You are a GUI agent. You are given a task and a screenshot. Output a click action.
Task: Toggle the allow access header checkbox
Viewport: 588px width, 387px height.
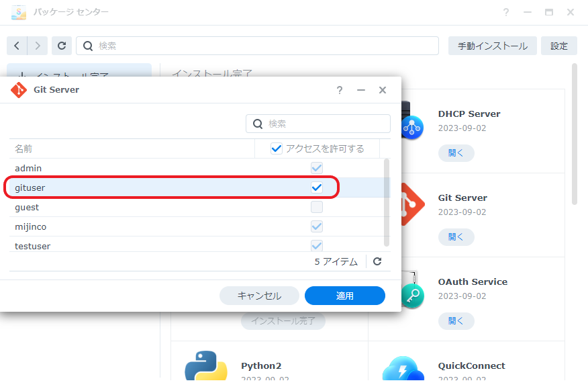[x=277, y=148]
